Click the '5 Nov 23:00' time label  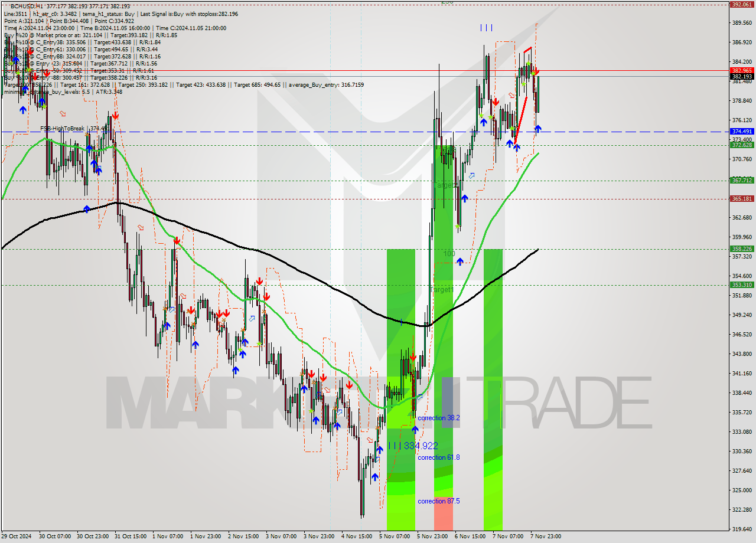432,537
